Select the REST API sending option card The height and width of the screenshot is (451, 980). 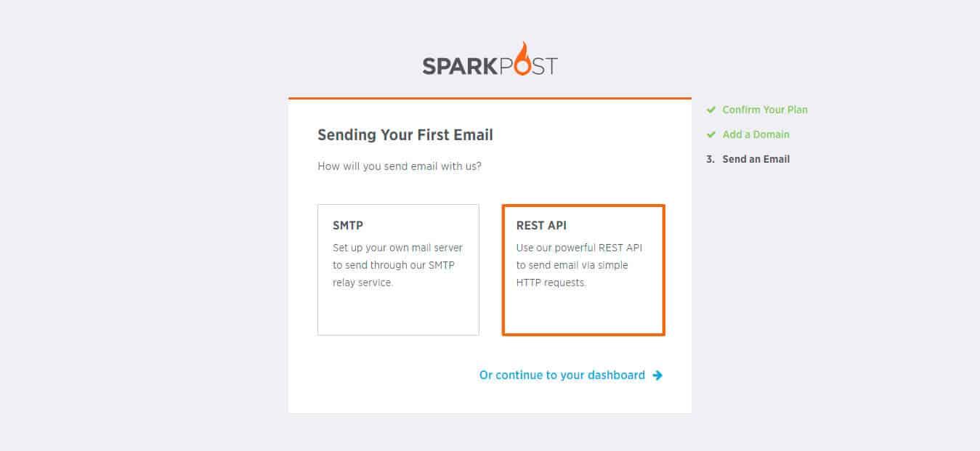[583, 270]
